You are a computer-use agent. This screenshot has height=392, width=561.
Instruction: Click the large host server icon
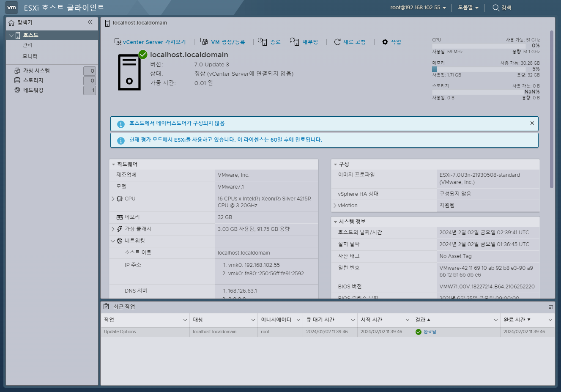(x=129, y=72)
